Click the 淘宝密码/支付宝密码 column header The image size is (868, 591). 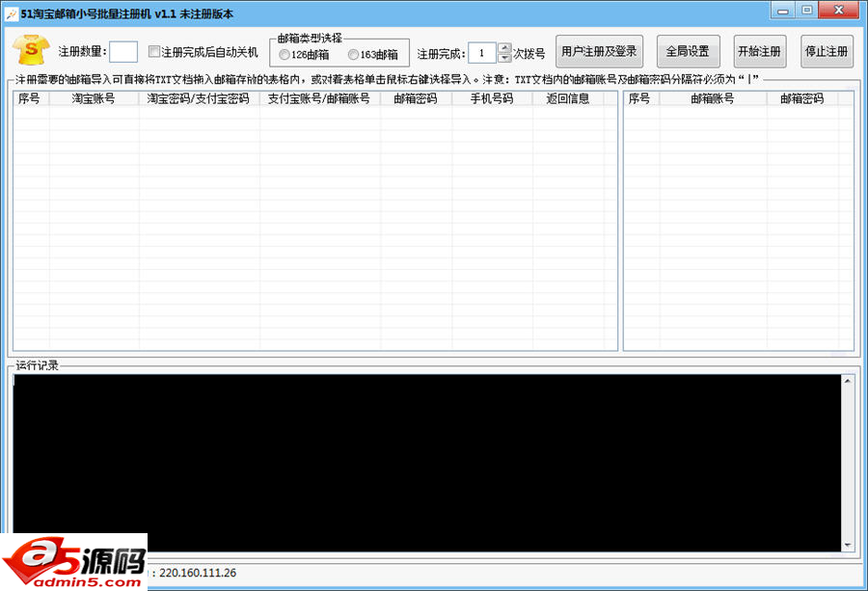pos(199,98)
